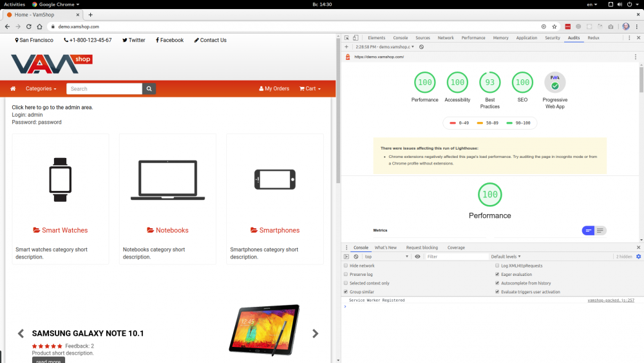Click the Best Practices score gauge 93
Image resolution: width=644 pixels, height=363 pixels.
coord(490,83)
